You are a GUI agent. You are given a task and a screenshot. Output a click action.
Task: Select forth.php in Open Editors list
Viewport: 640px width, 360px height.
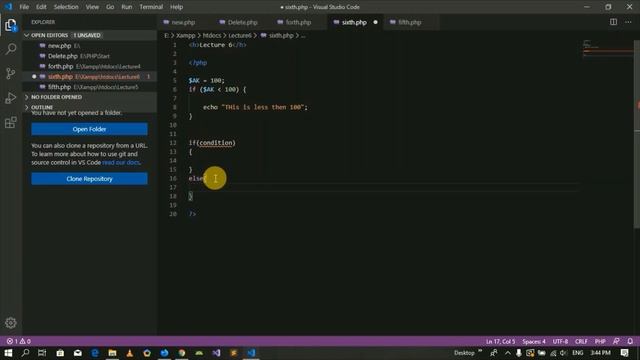90,66
